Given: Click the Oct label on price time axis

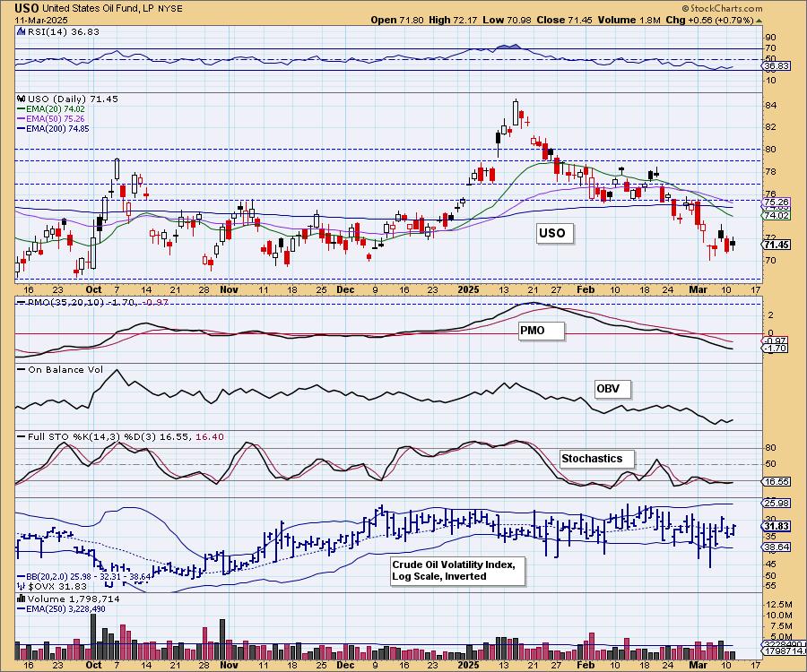Looking at the screenshot, I should pyautogui.click(x=93, y=289).
